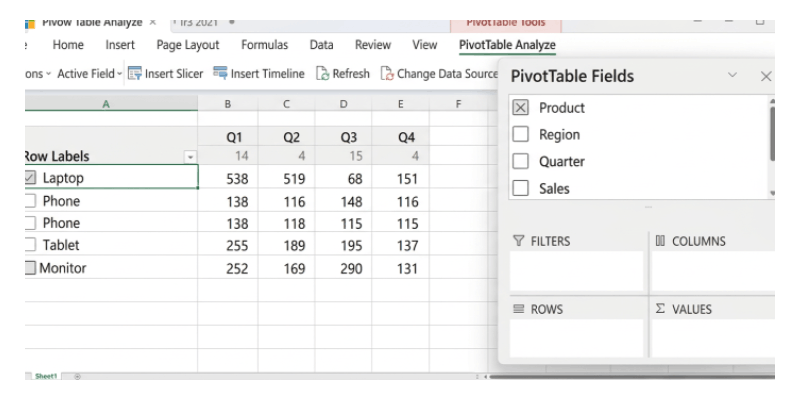Image resolution: width=800 pixels, height=400 pixels.
Task: Open the Page Layout tab
Action: (188, 45)
